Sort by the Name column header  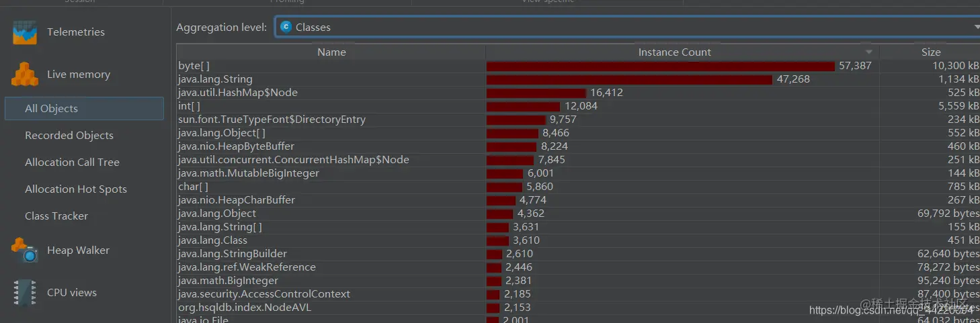pos(331,52)
